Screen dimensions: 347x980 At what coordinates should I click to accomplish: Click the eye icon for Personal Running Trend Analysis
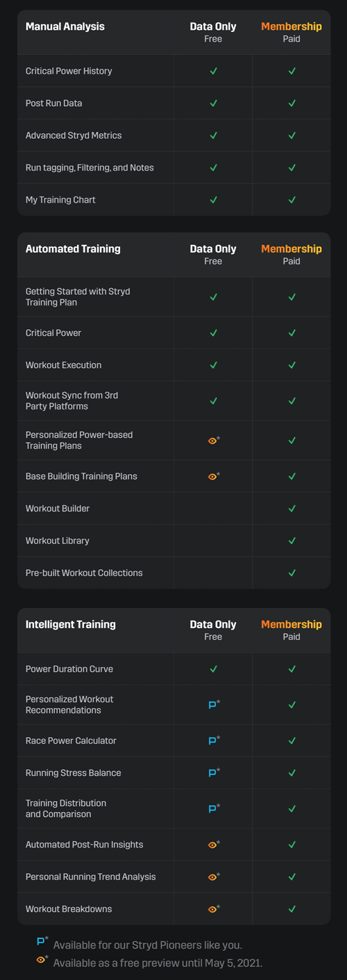pyautogui.click(x=213, y=877)
